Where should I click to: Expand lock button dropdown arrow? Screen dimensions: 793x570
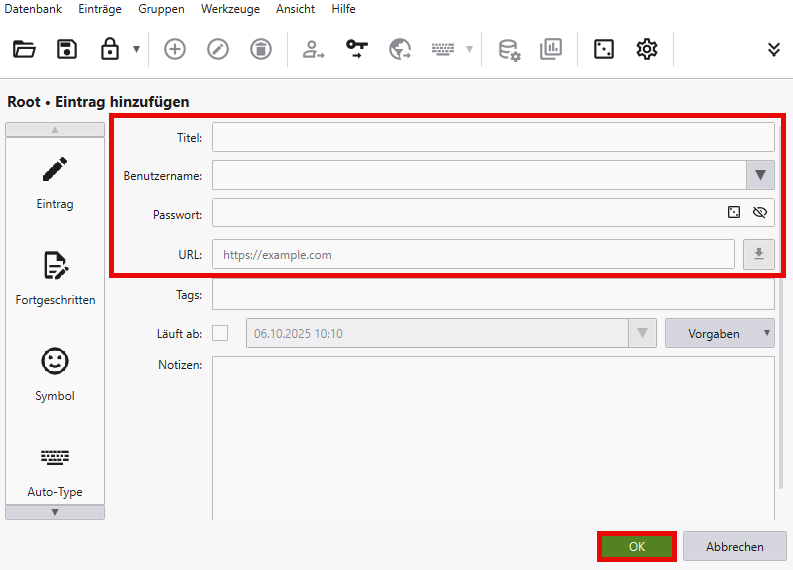click(136, 49)
